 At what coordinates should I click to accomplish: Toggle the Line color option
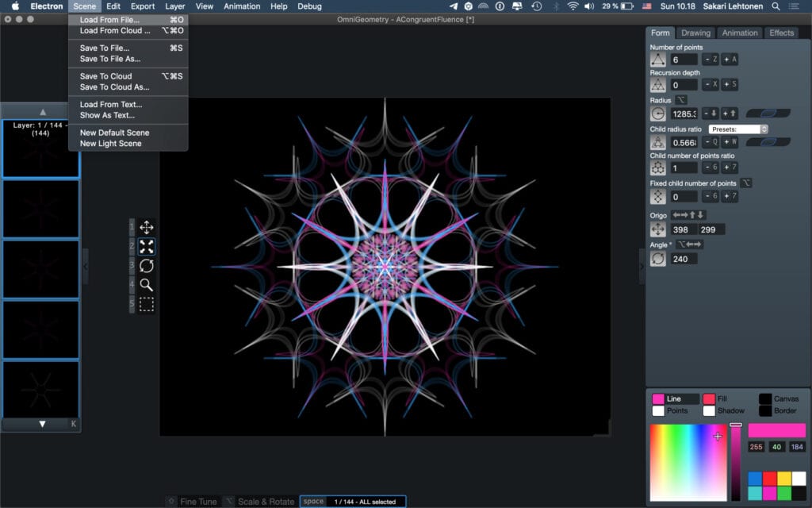[675, 398]
